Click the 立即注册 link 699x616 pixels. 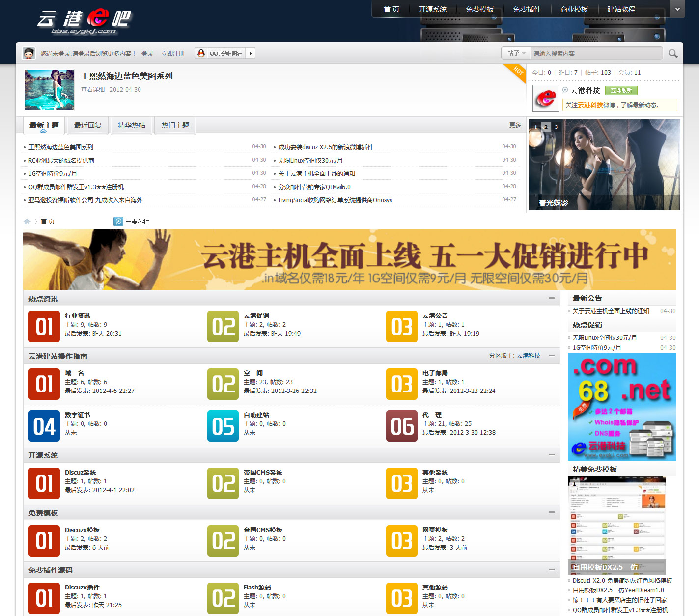click(x=173, y=53)
